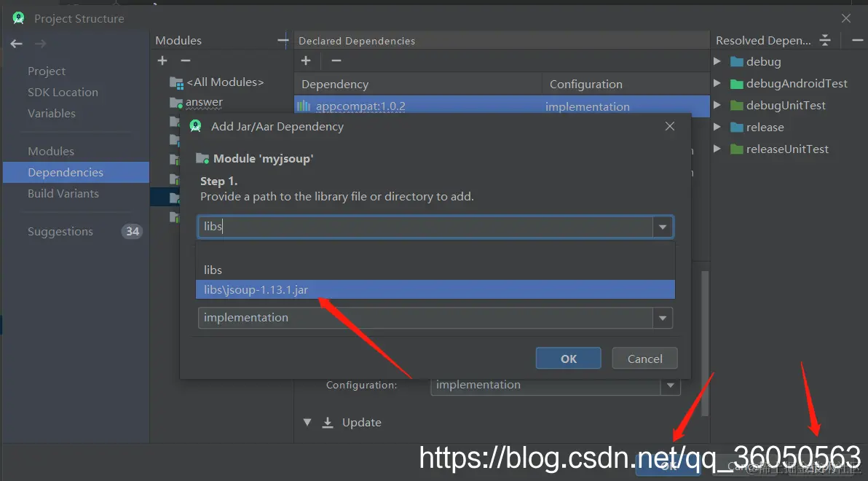The width and height of the screenshot is (868, 481).
Task: Choose the 'libs' suggestion
Action: tap(435, 270)
